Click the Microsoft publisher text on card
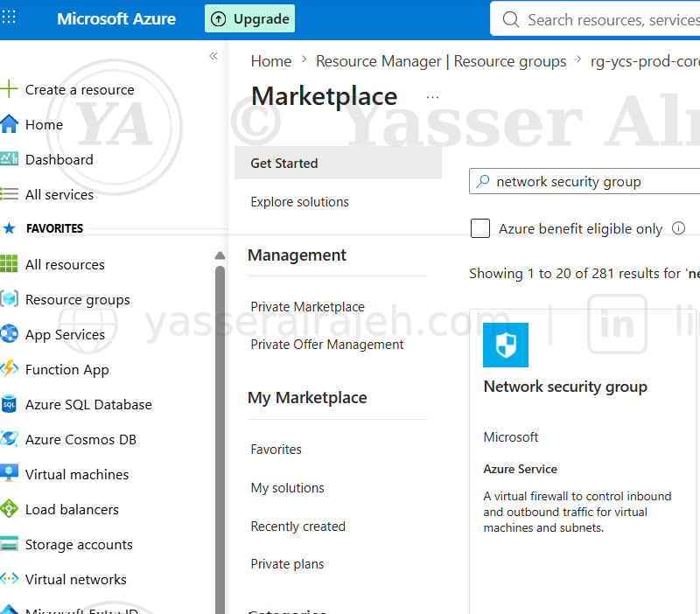 pyautogui.click(x=511, y=436)
